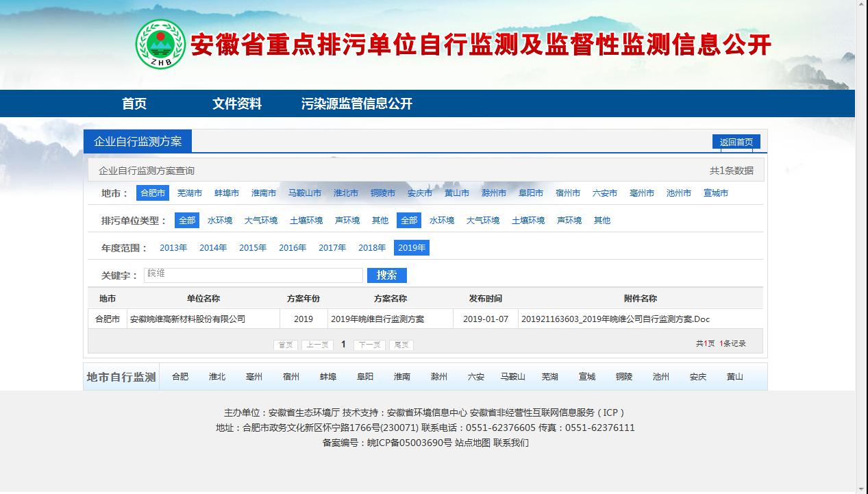Toggle the 大气环境 unit type filter
The height and width of the screenshot is (494, 868).
pyautogui.click(x=261, y=220)
